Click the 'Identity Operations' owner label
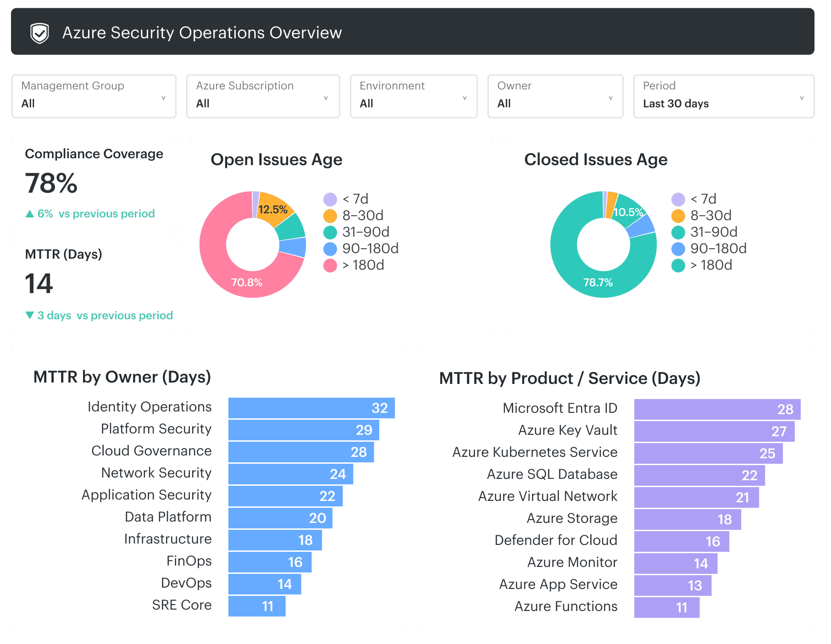 (x=150, y=407)
